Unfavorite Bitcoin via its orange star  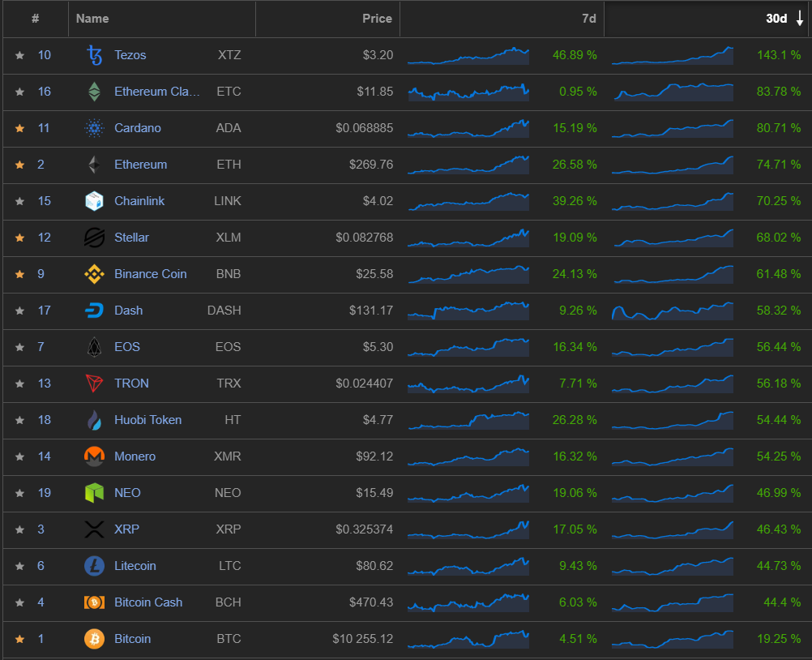tap(19, 639)
